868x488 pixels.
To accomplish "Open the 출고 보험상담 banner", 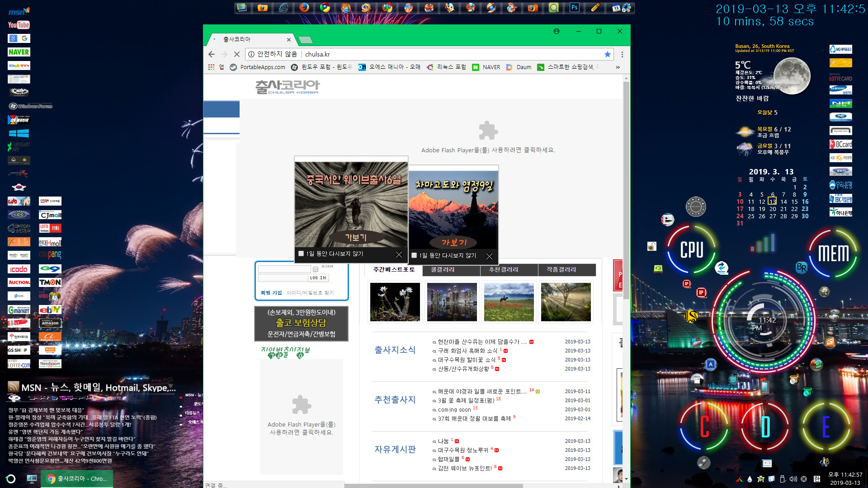I will (301, 324).
